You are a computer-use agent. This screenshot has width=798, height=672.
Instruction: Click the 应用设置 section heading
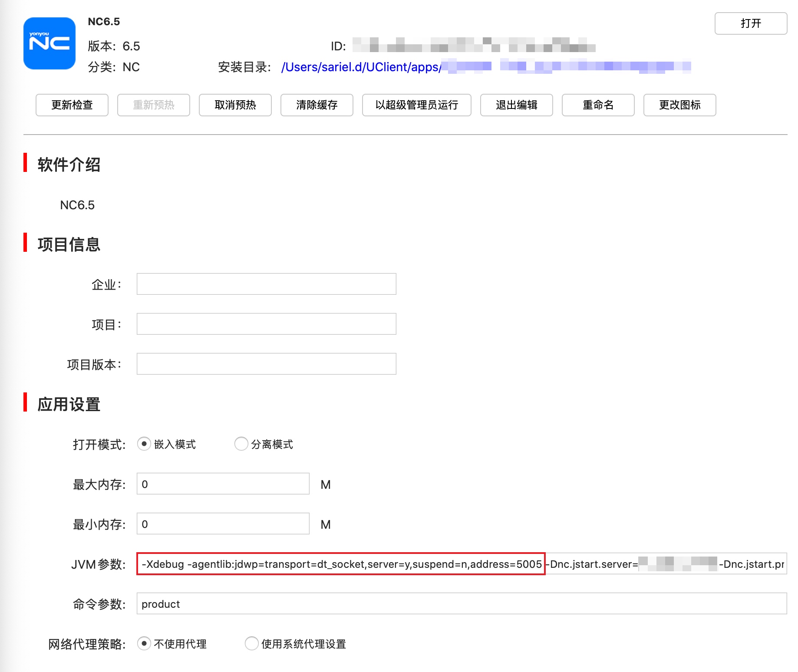click(x=69, y=404)
